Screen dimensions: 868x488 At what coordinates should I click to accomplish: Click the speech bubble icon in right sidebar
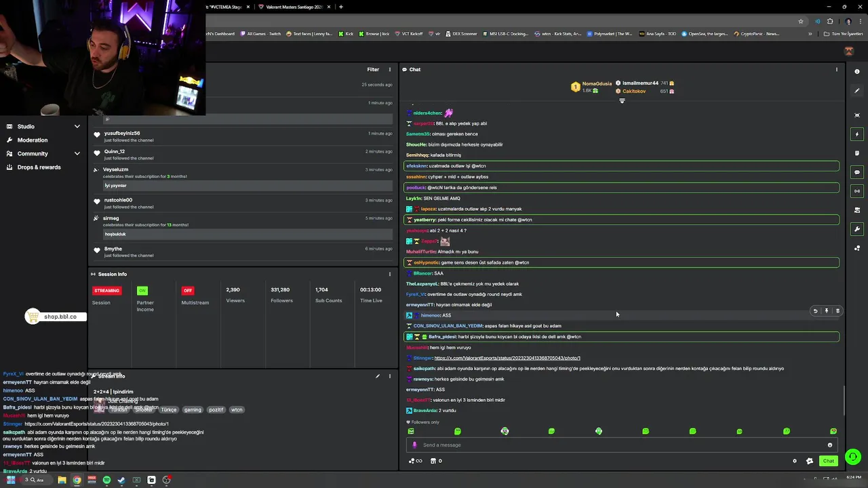(x=857, y=172)
